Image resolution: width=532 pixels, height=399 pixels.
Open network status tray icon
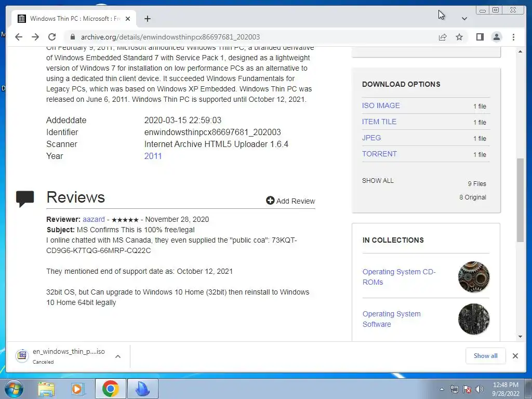point(454,389)
